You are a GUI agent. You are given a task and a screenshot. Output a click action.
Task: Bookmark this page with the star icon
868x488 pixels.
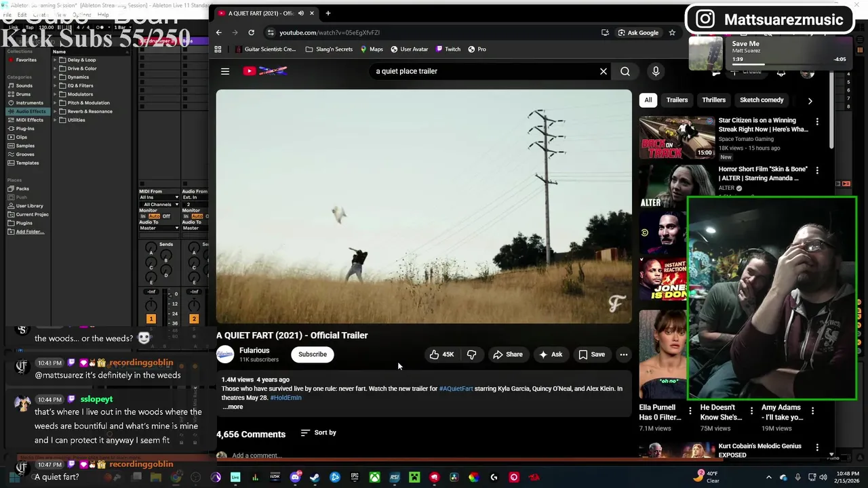(x=672, y=33)
